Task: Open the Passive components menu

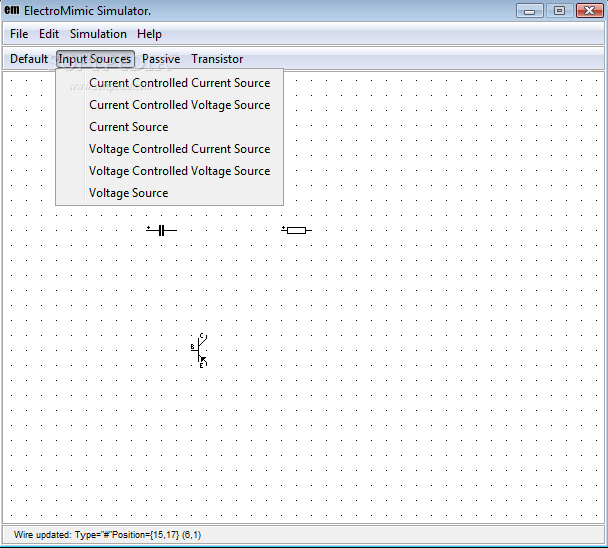Action: (x=161, y=59)
